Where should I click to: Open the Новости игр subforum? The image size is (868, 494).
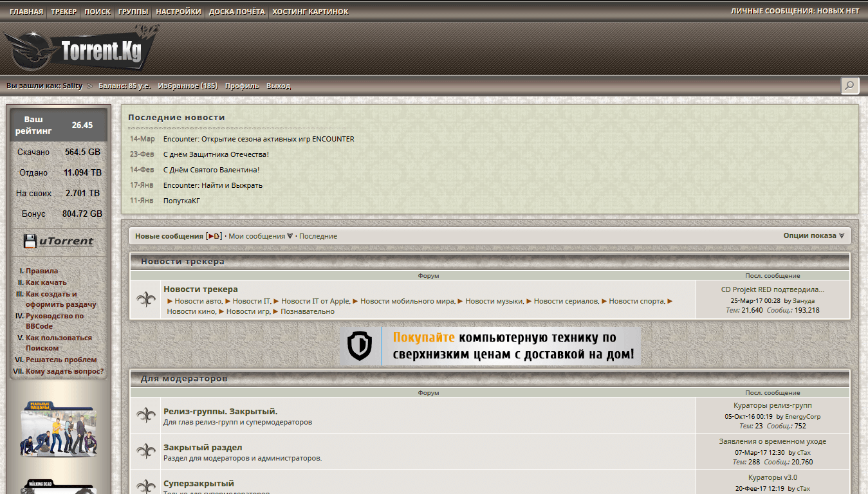click(248, 311)
